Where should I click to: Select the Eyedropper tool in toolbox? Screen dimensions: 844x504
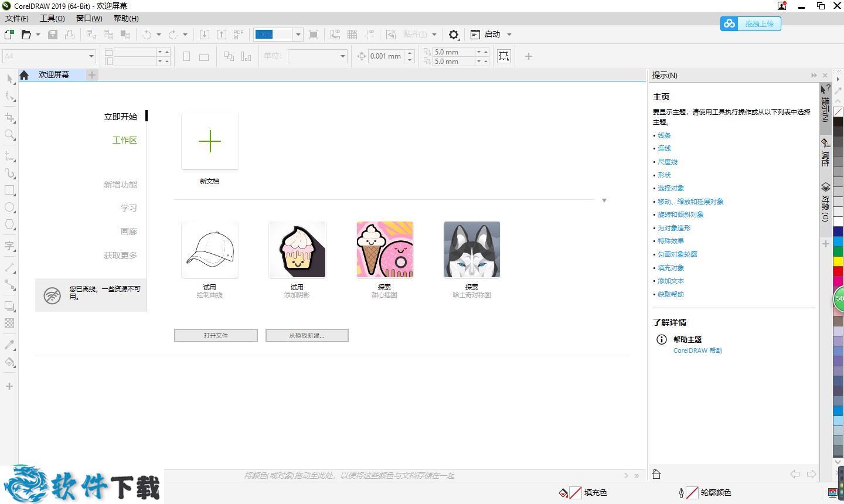pos(9,345)
